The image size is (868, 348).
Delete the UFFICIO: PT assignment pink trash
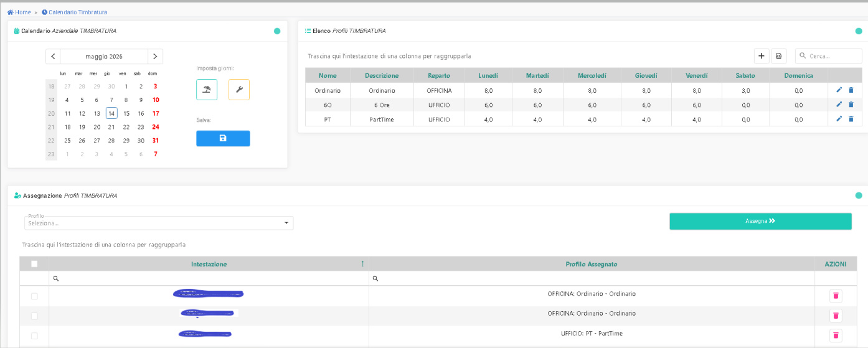click(x=836, y=335)
